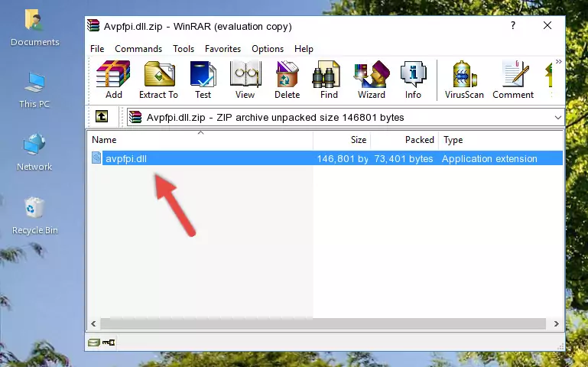Sort list by Type column
The height and width of the screenshot is (367, 588).
[501, 140]
